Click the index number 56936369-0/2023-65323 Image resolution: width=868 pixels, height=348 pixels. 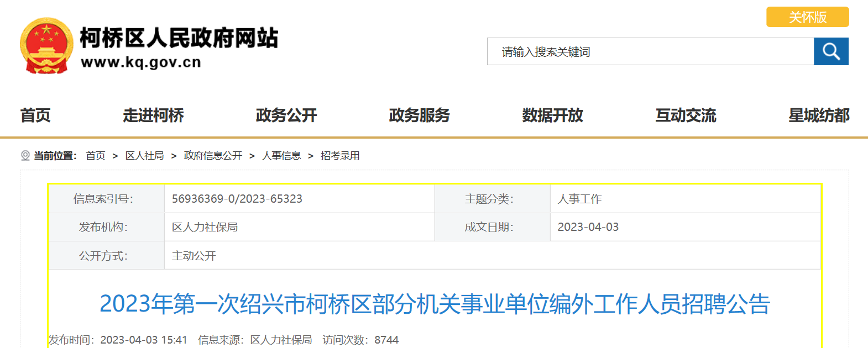(237, 199)
